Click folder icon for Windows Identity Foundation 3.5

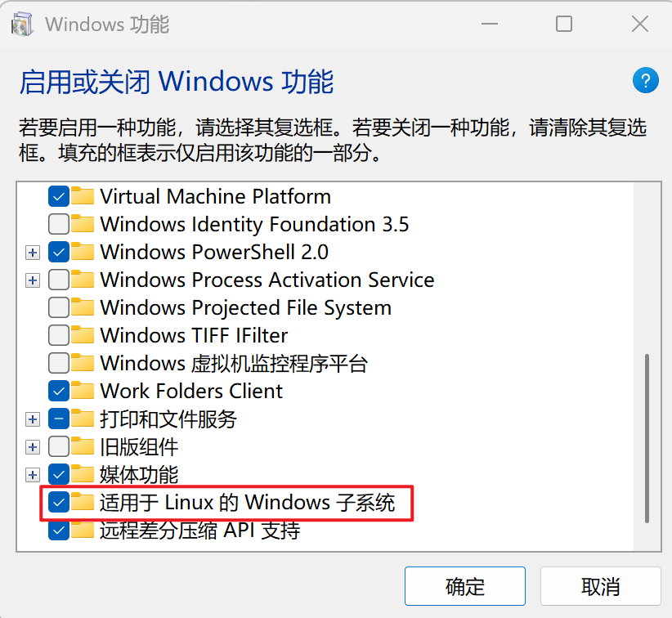pyautogui.click(x=83, y=224)
